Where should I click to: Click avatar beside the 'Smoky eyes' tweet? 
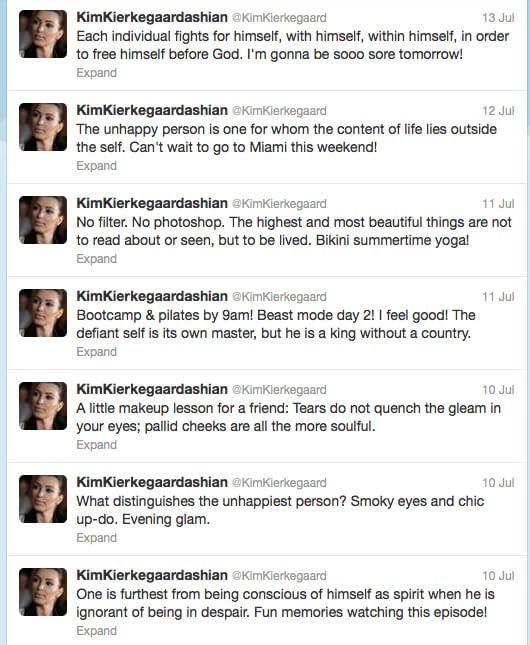(x=43, y=499)
